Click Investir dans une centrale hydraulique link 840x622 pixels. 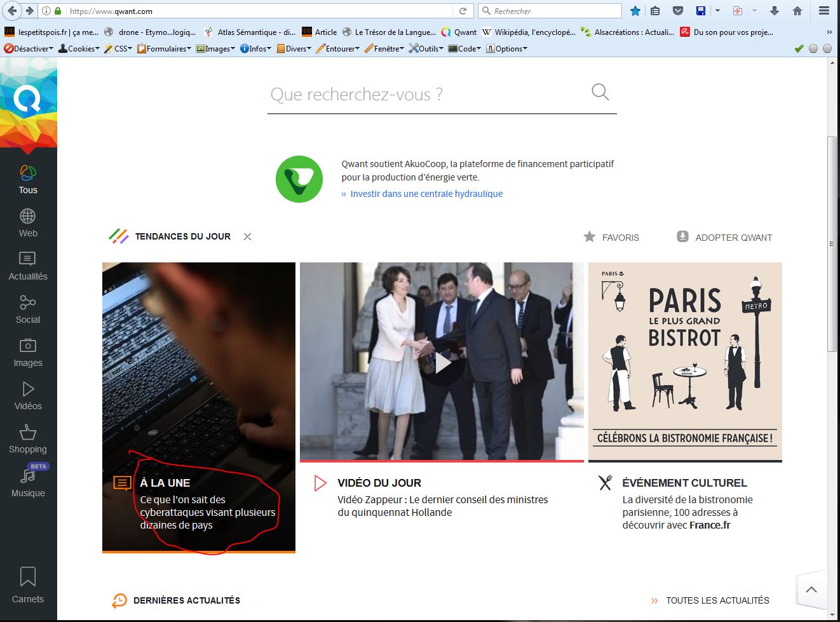[426, 194]
